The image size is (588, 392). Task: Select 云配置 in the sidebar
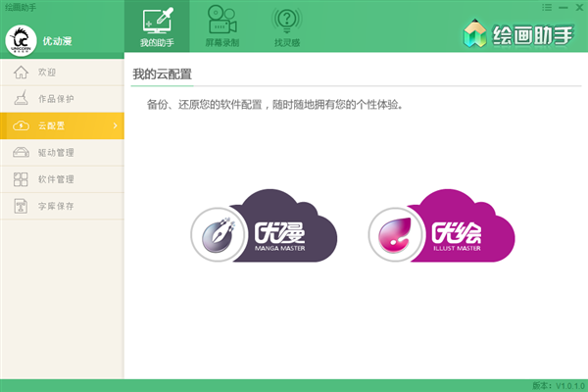(x=63, y=125)
